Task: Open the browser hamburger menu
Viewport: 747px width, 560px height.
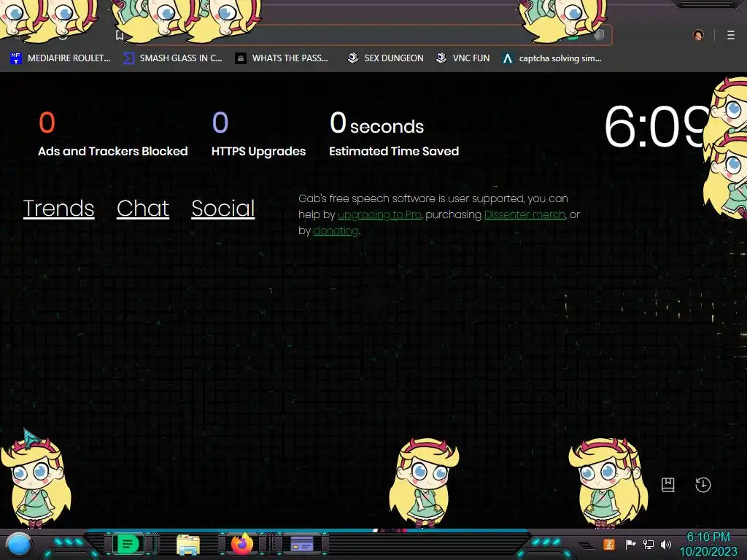Action: pos(730,35)
